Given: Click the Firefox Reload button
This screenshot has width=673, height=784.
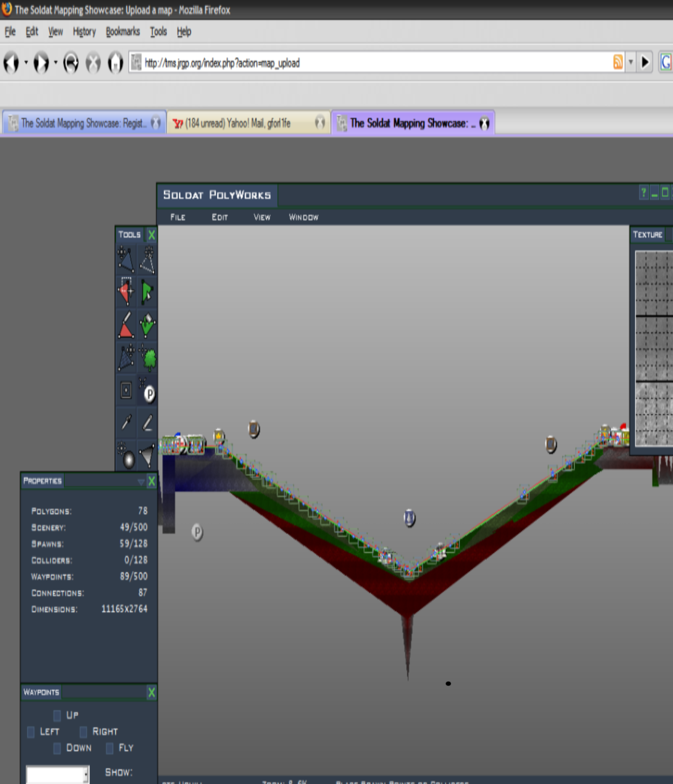Looking at the screenshot, I should (71, 62).
